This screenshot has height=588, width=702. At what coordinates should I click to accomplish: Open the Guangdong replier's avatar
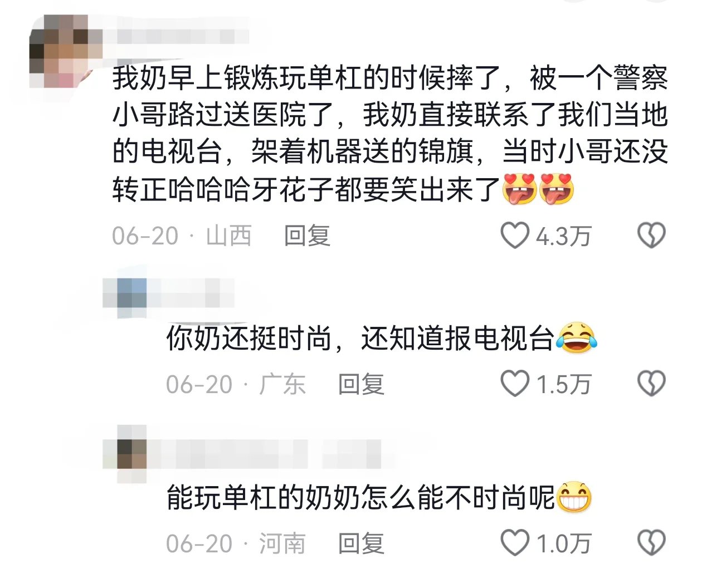tap(125, 297)
